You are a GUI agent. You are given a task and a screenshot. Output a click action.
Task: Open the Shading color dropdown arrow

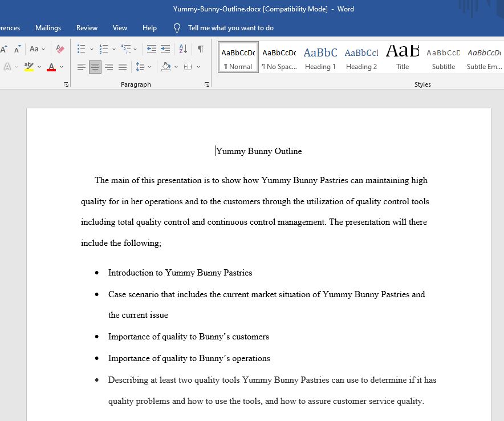click(176, 67)
